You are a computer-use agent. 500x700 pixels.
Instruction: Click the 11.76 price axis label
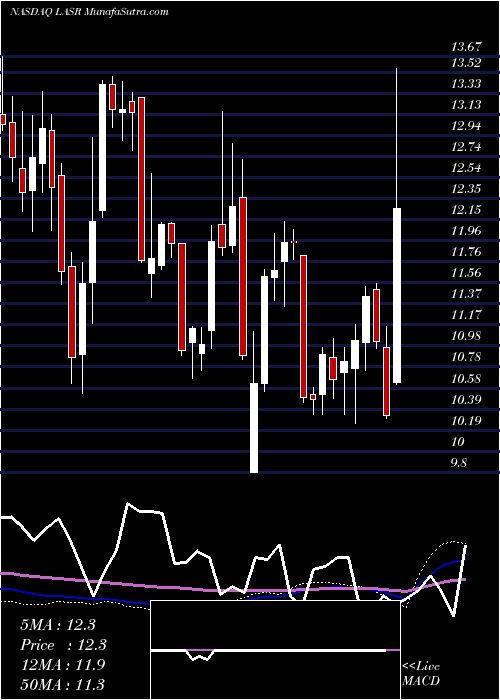tap(467, 252)
